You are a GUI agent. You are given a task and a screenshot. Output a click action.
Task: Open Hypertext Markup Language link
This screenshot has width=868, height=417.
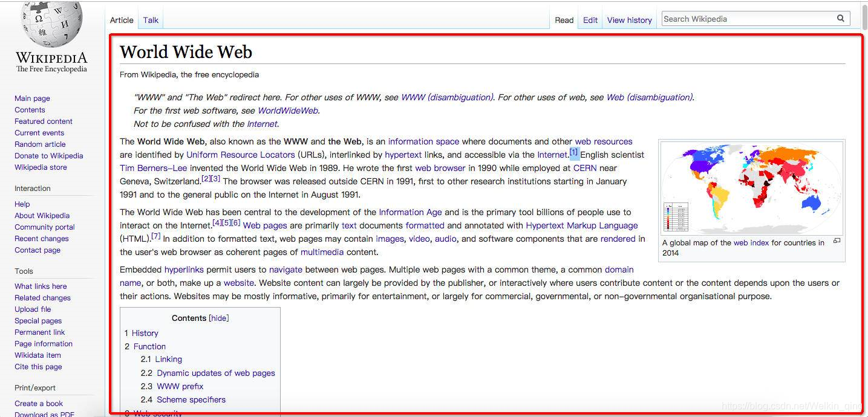point(582,225)
